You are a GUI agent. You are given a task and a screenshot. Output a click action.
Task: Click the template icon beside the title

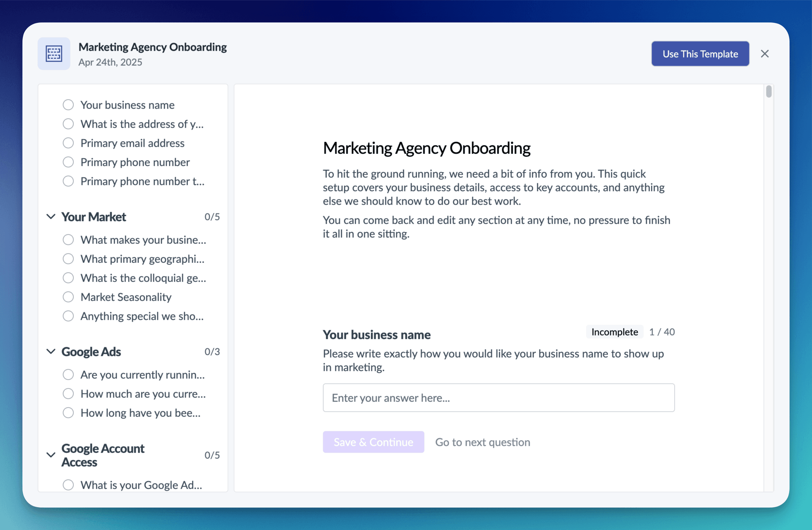(x=53, y=53)
